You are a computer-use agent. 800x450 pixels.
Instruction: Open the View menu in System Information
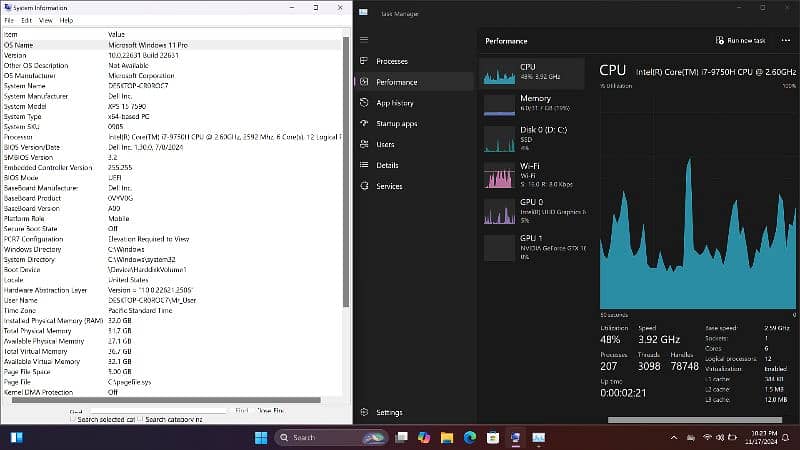coord(46,20)
